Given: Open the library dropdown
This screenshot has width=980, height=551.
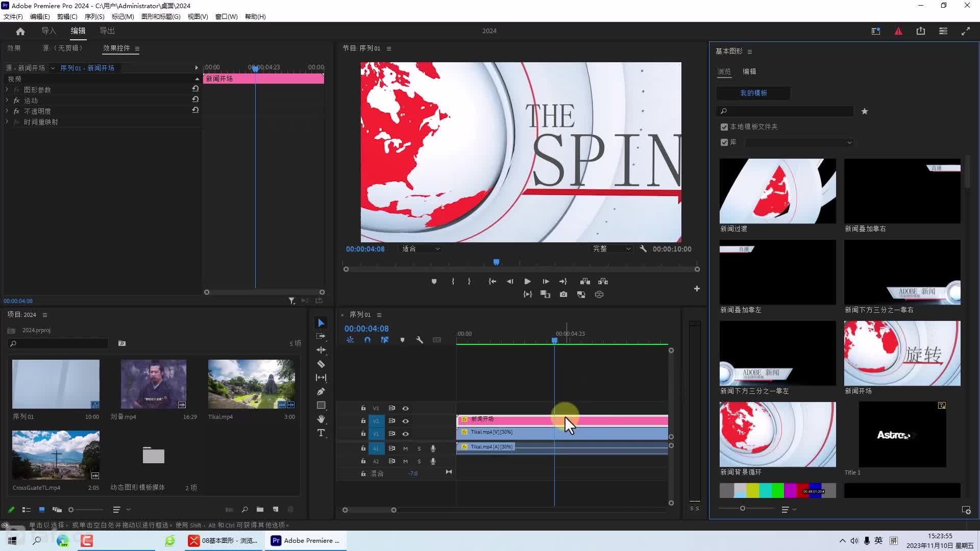Looking at the screenshot, I should click(x=799, y=142).
